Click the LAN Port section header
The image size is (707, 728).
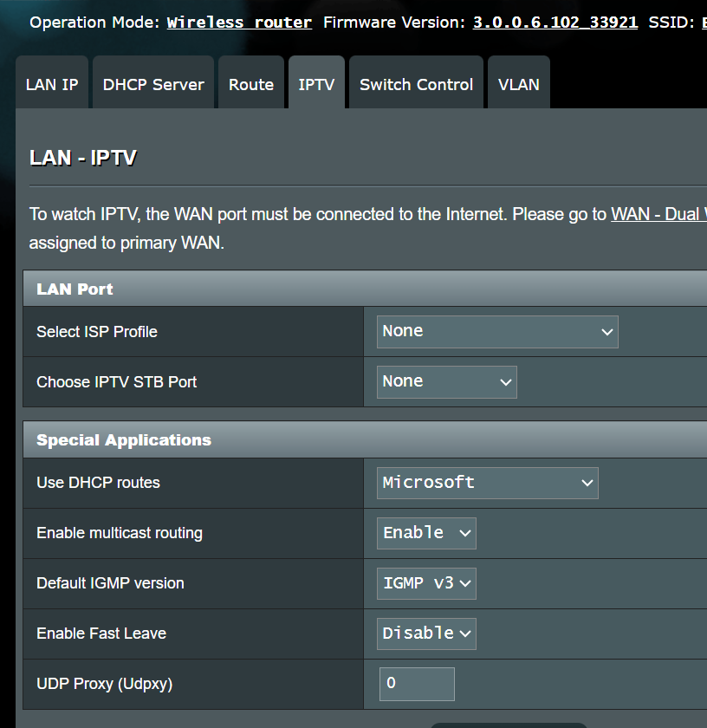pyautogui.click(x=75, y=289)
